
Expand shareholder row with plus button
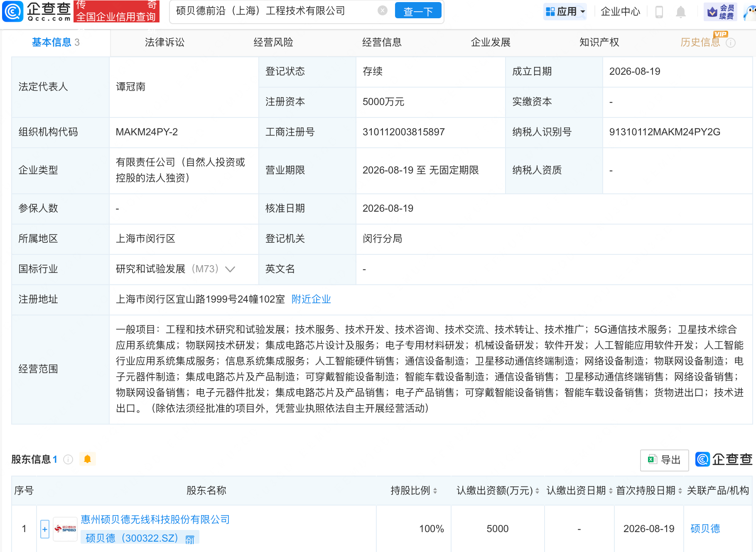(x=45, y=529)
